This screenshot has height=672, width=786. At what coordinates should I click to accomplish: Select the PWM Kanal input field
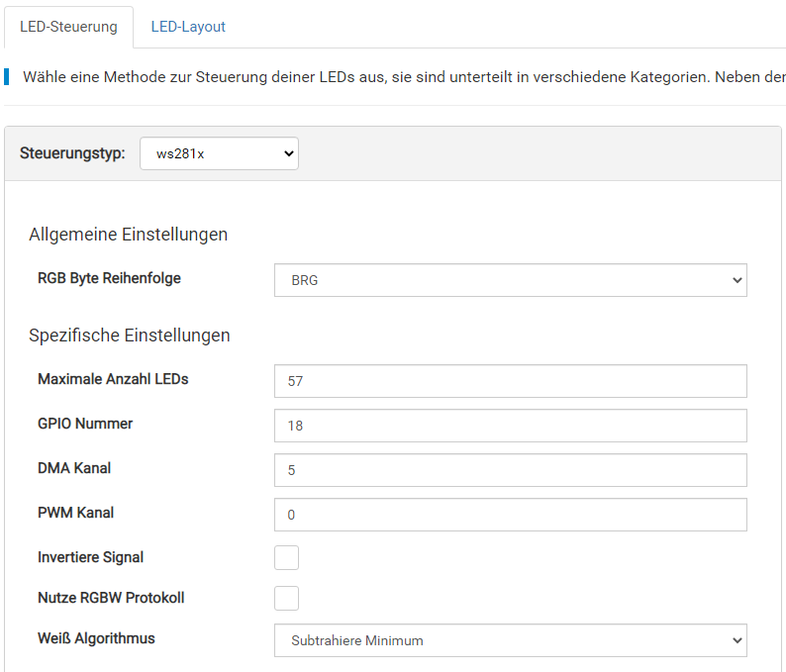(x=510, y=515)
